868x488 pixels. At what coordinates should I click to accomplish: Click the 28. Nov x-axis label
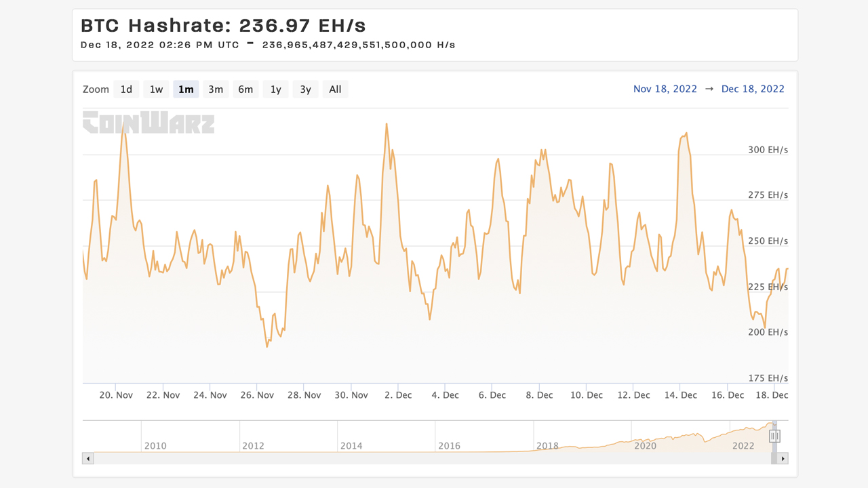pos(304,395)
